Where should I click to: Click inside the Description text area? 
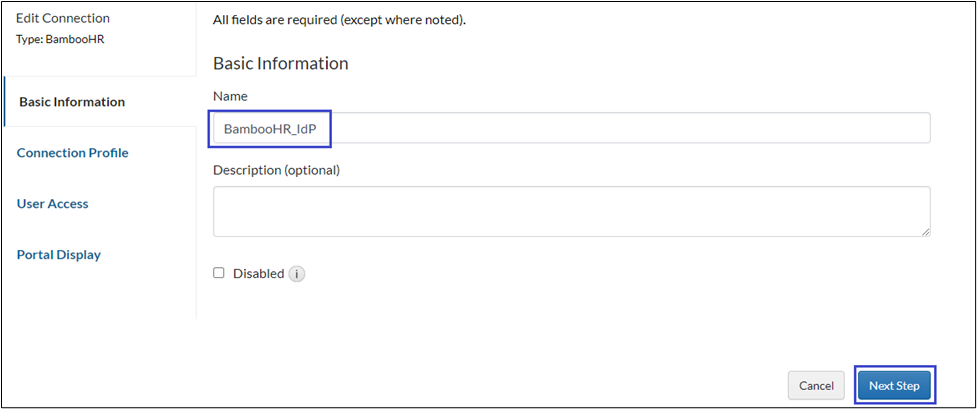click(571, 211)
